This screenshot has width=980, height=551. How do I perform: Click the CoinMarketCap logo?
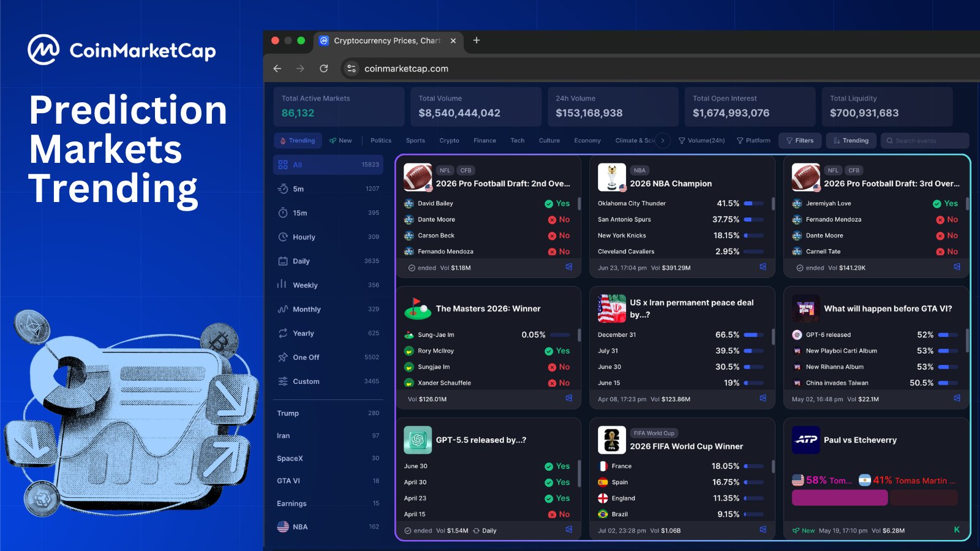point(122,50)
